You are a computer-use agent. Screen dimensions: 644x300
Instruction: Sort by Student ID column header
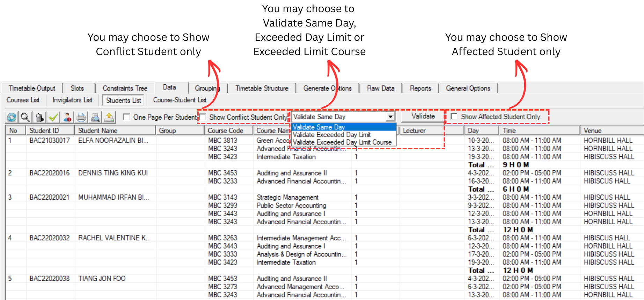click(50, 130)
